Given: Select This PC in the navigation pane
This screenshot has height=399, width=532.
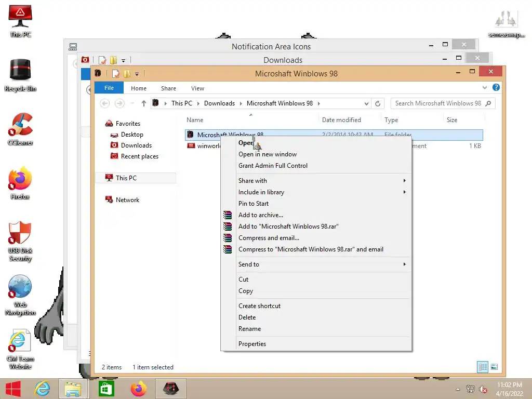Looking at the screenshot, I should pyautogui.click(x=136, y=178).
